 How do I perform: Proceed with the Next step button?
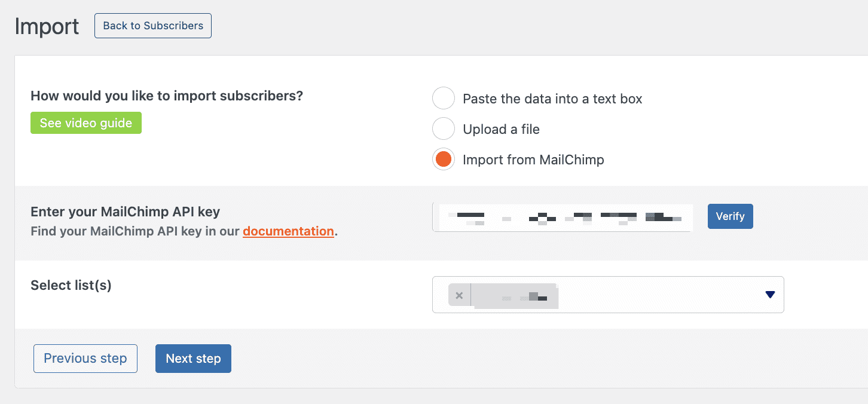pyautogui.click(x=193, y=359)
